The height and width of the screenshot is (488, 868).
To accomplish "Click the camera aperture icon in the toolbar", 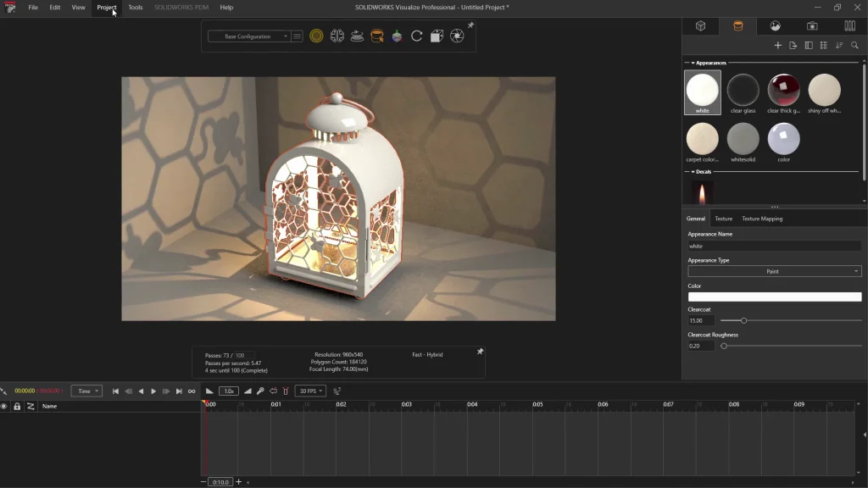I will coord(456,36).
